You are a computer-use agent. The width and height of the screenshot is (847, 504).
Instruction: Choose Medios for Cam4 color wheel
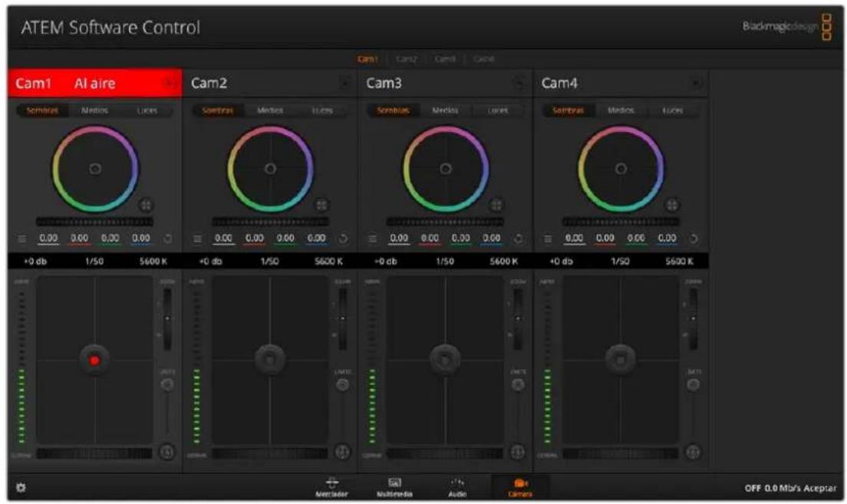click(x=621, y=110)
